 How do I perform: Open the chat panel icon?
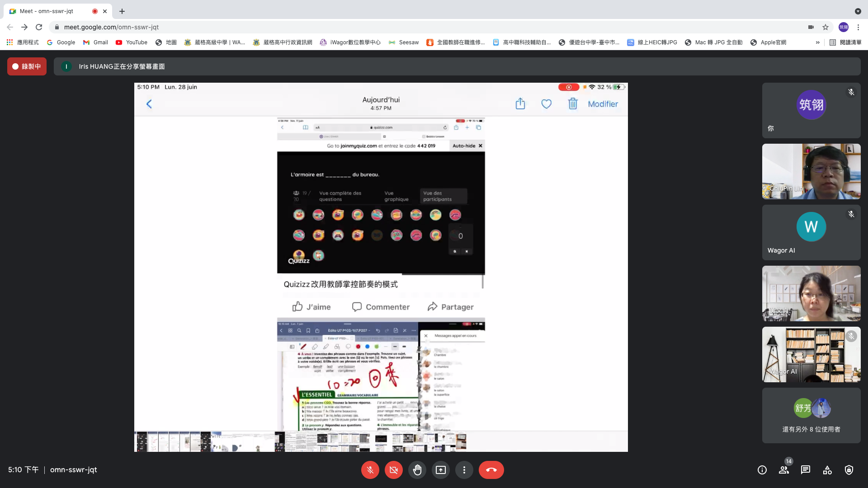pyautogui.click(x=806, y=470)
